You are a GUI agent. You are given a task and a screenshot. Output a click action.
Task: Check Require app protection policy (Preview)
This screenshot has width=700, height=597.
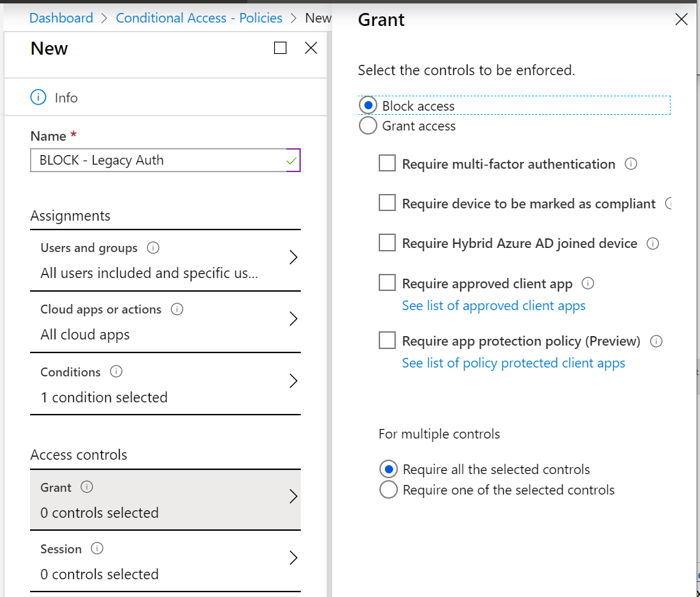[x=387, y=340]
